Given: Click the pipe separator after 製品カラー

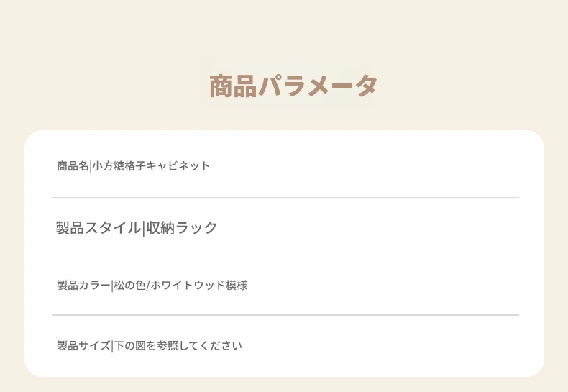Looking at the screenshot, I should coord(112,286).
